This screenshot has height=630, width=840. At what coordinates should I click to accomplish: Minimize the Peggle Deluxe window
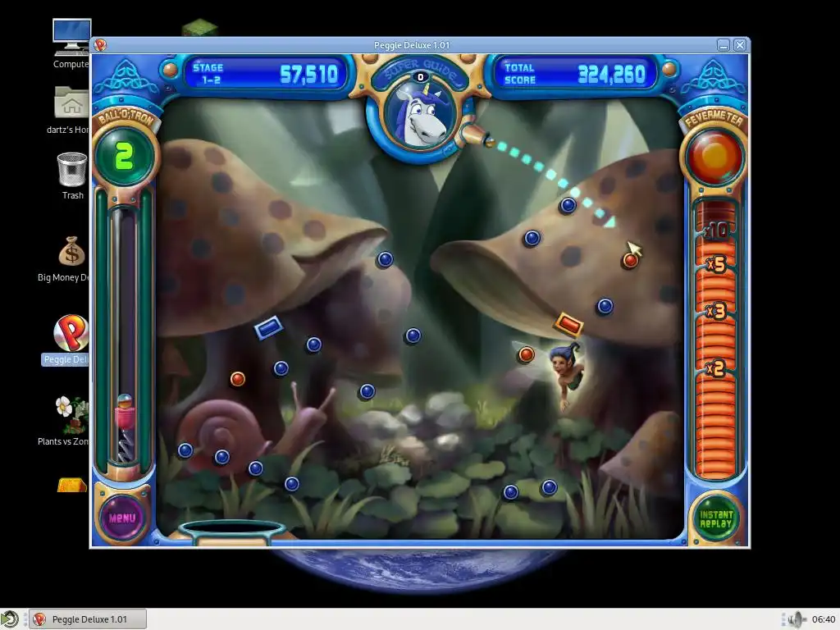[724, 45]
